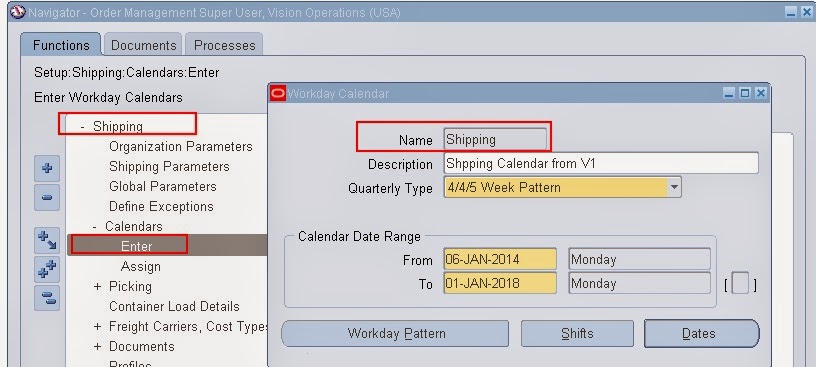Image resolution: width=816 pixels, height=367 pixels.
Task: Click the descriptive flexfield bracket box
Action: pyautogui.click(x=740, y=284)
